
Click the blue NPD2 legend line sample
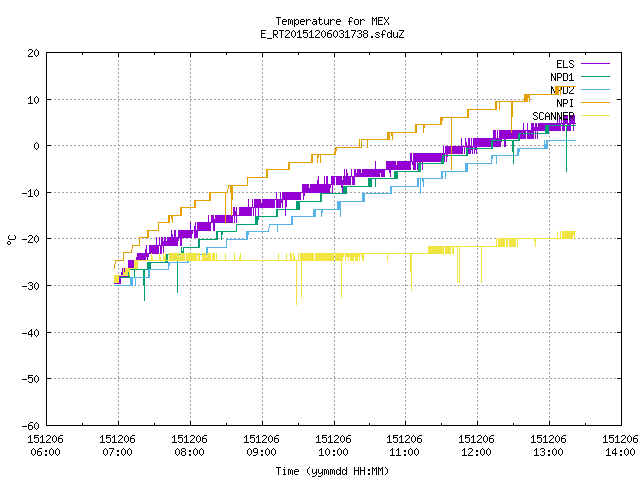tap(595, 90)
